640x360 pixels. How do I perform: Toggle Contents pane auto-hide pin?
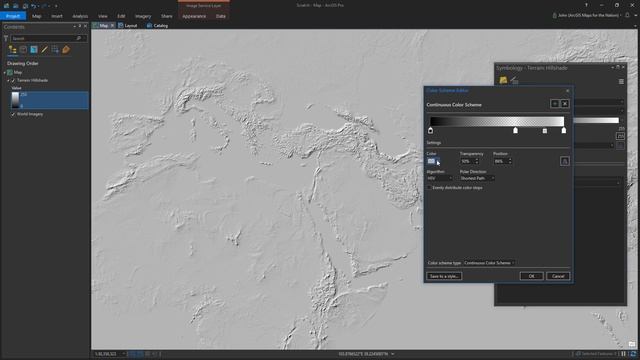[80, 26]
